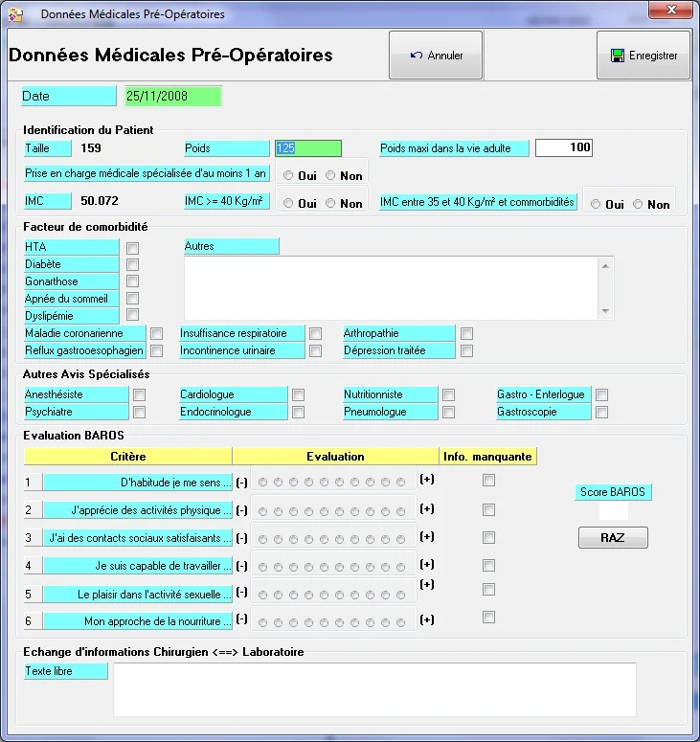Mark info manquante for criterion 6
Image resolution: width=700 pixels, height=742 pixels.
click(x=489, y=618)
